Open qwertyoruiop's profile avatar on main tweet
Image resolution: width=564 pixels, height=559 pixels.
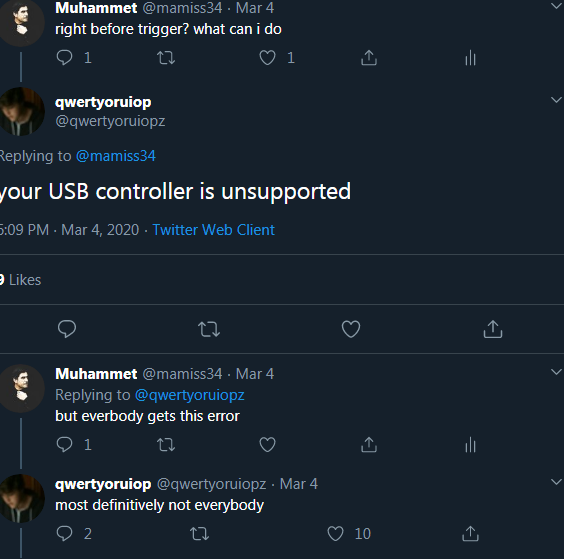(22, 112)
